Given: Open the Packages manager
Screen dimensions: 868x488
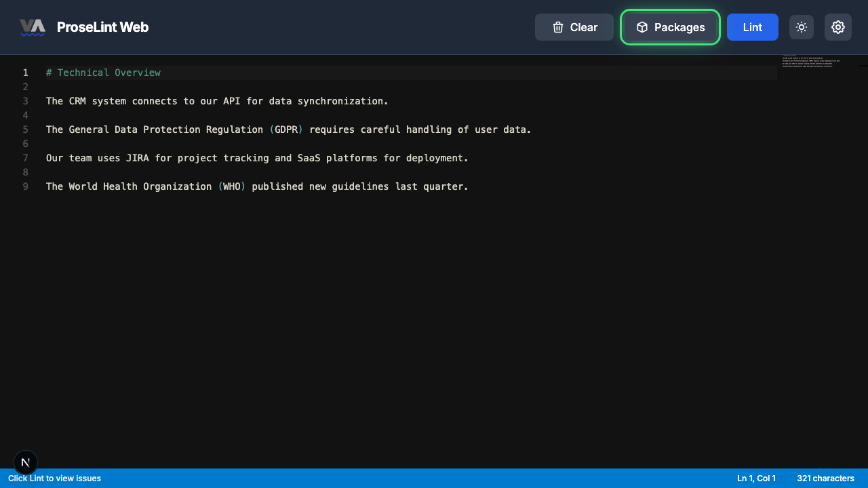Looking at the screenshot, I should click(670, 27).
